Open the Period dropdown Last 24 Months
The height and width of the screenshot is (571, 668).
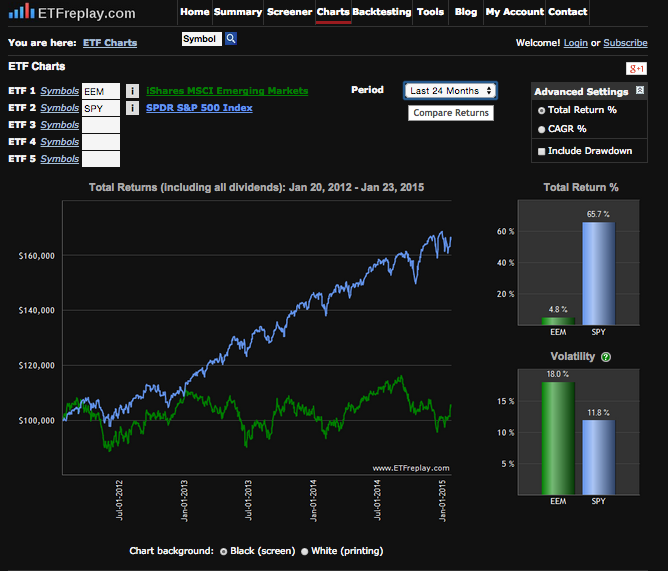[x=450, y=91]
